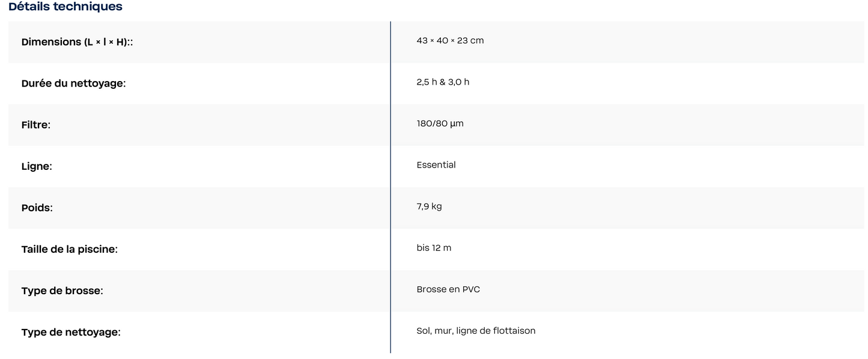
Task: Select the 'Type de nettoyage' label
Action: click(x=71, y=332)
